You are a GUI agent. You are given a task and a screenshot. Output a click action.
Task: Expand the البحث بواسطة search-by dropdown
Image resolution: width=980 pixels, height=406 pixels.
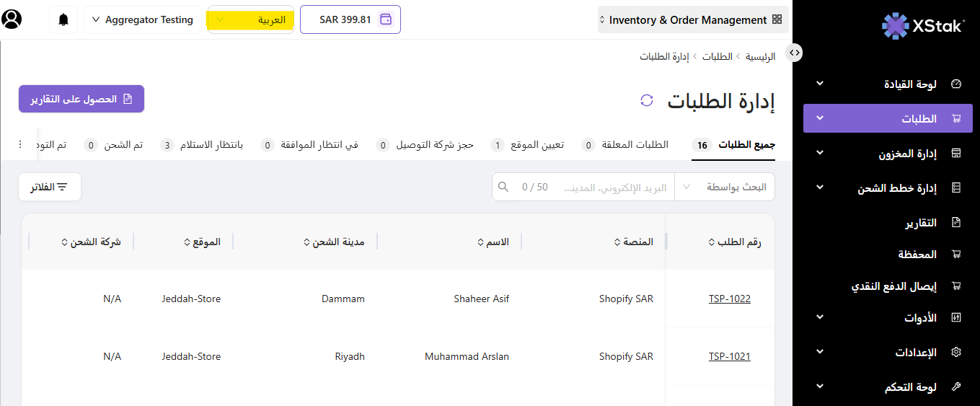click(724, 187)
